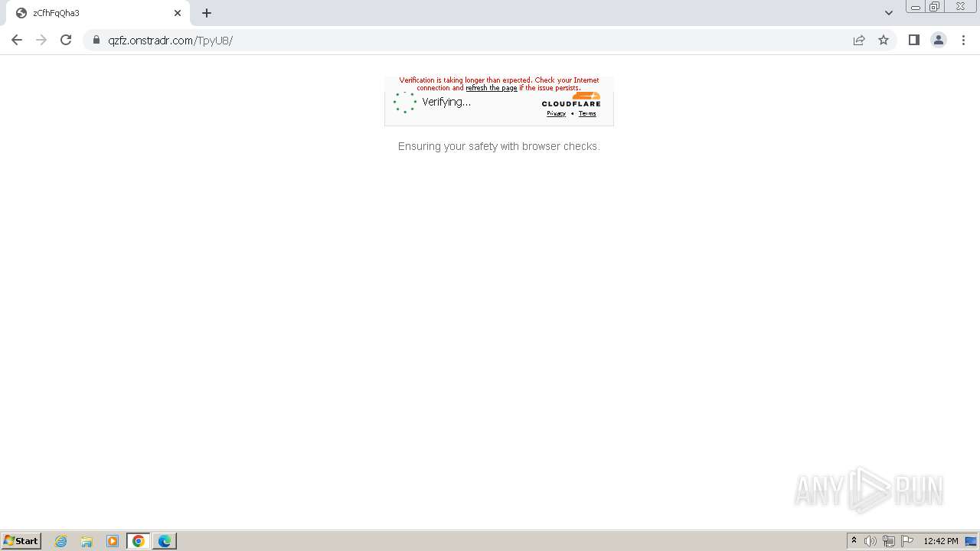Click 'Ensuring your safety with browser checks' text
980x551 pixels.
[x=498, y=146]
